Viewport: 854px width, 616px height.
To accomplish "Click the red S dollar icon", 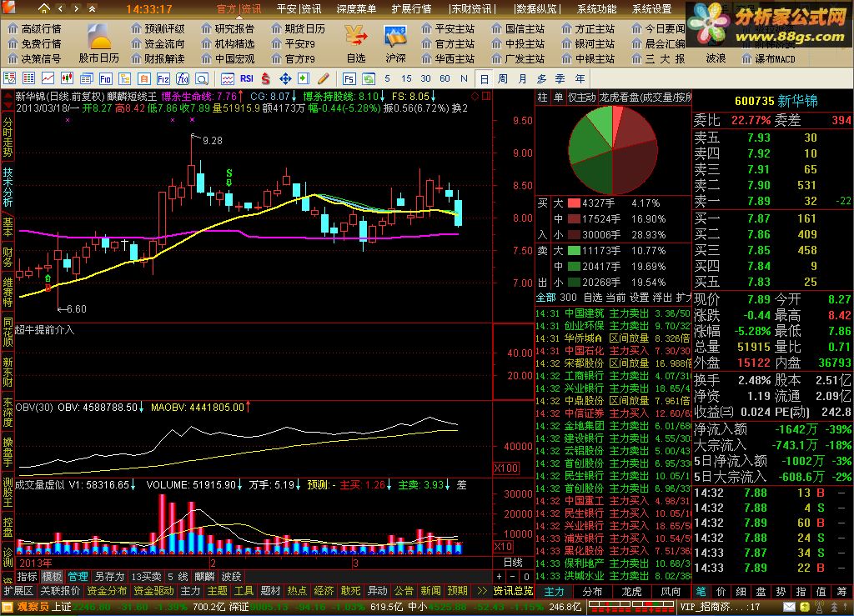I will pos(265,78).
